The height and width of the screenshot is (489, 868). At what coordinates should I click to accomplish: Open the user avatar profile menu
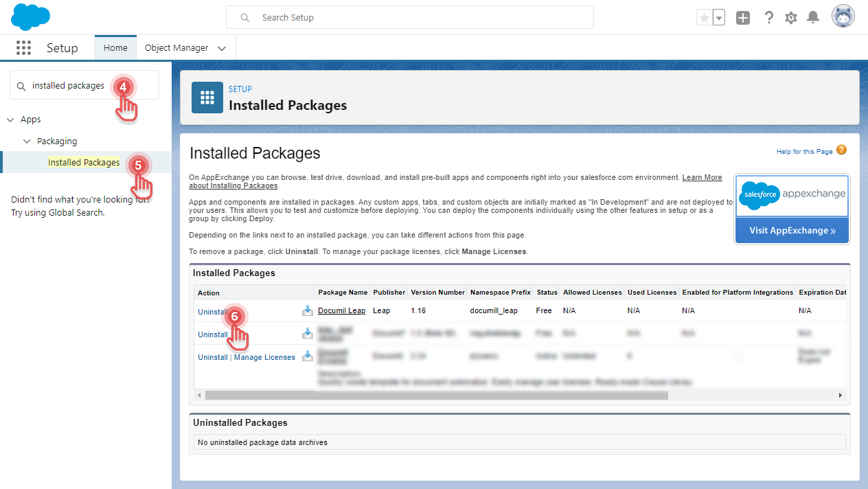coord(843,16)
